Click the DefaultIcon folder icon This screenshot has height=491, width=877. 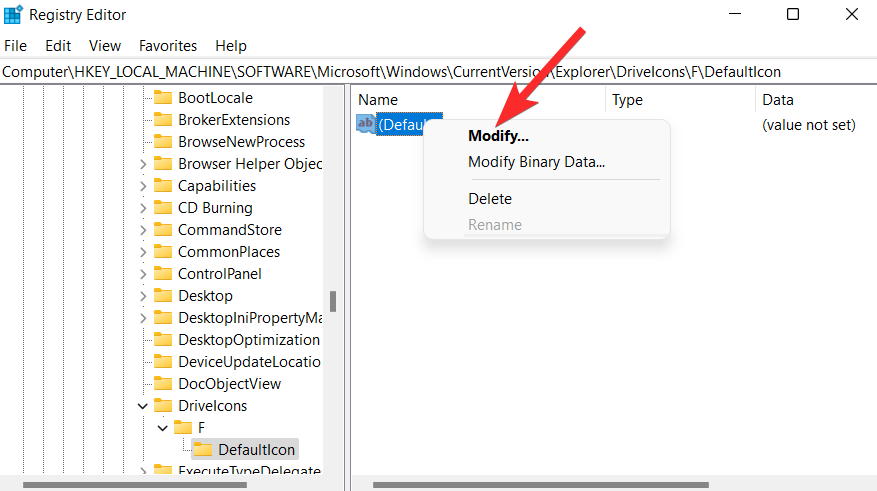(x=203, y=450)
